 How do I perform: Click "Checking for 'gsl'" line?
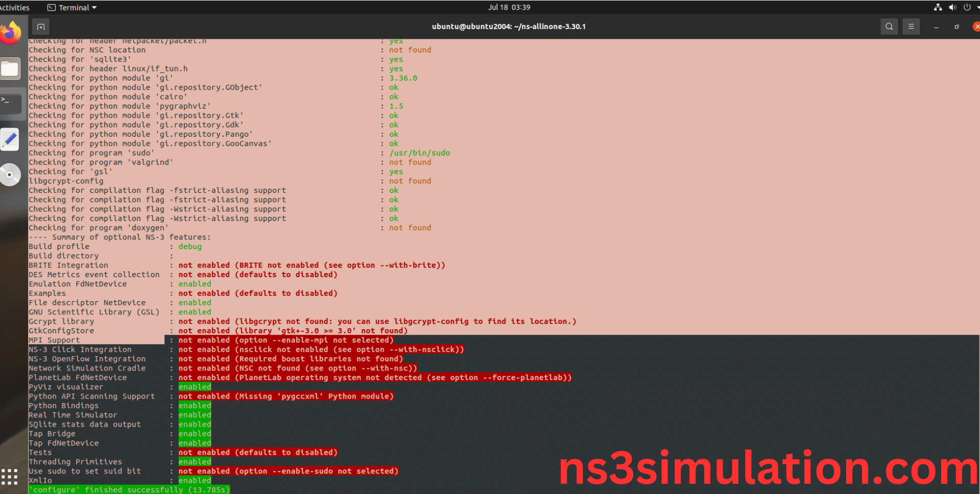tap(70, 172)
